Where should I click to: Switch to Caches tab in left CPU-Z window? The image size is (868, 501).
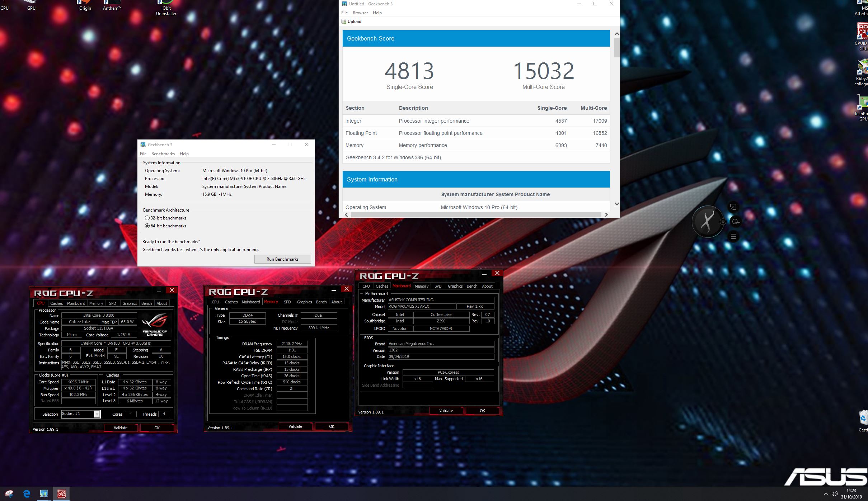point(56,303)
